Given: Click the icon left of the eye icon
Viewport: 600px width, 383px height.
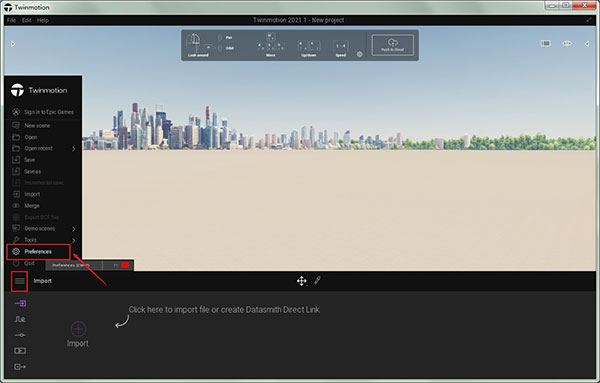Looking at the screenshot, I should pos(546,44).
